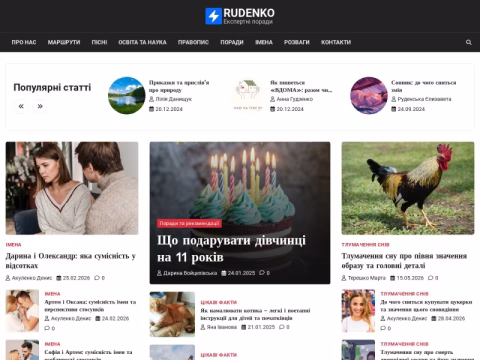Viewport: 480px width, 360px height.
Task: Open Що подарувати дівчинці на 11 років
Action: point(231,249)
